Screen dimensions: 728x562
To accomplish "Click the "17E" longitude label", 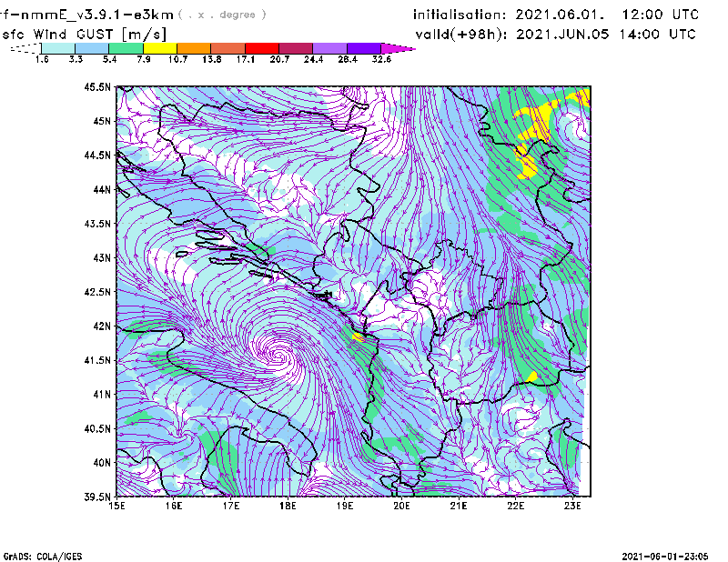I will coord(231,506).
